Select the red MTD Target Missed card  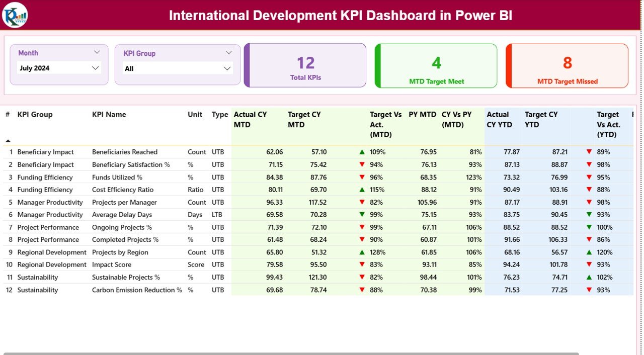[567, 65]
